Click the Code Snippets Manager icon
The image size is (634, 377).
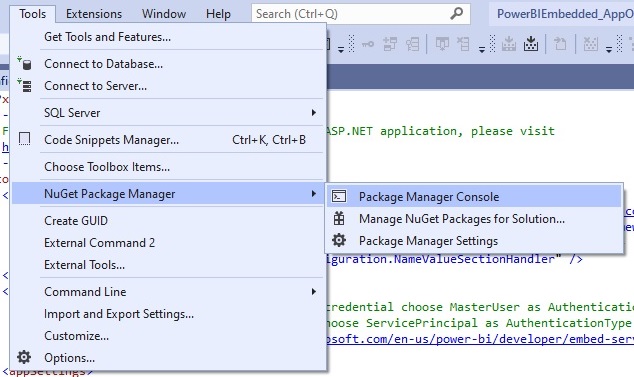point(25,139)
